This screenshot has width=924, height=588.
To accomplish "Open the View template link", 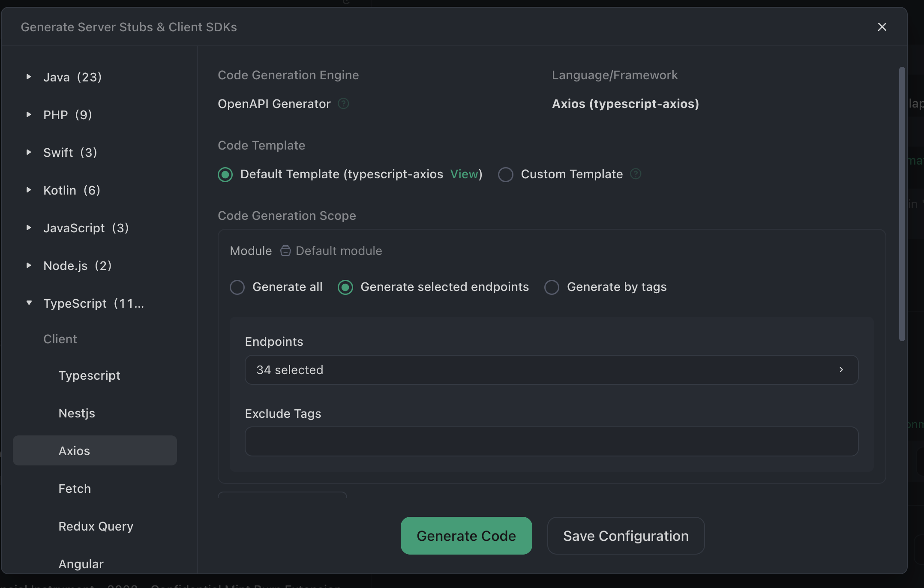I will 464,174.
